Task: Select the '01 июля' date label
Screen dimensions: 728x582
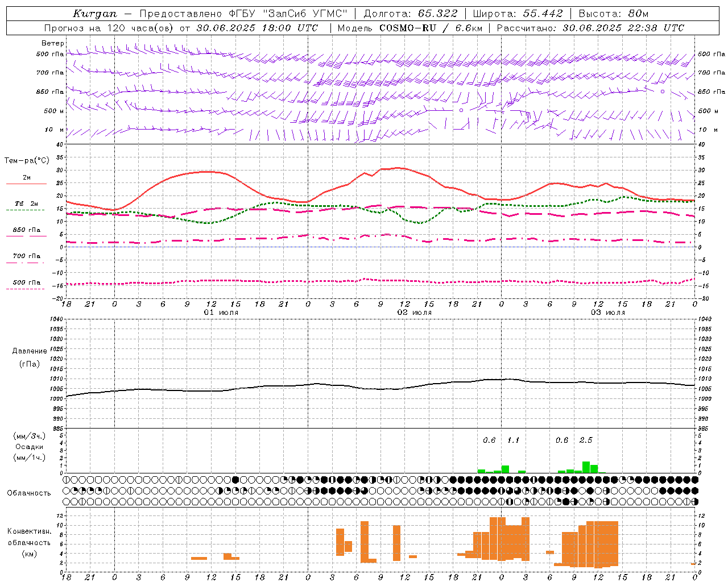Action: pyautogui.click(x=221, y=313)
